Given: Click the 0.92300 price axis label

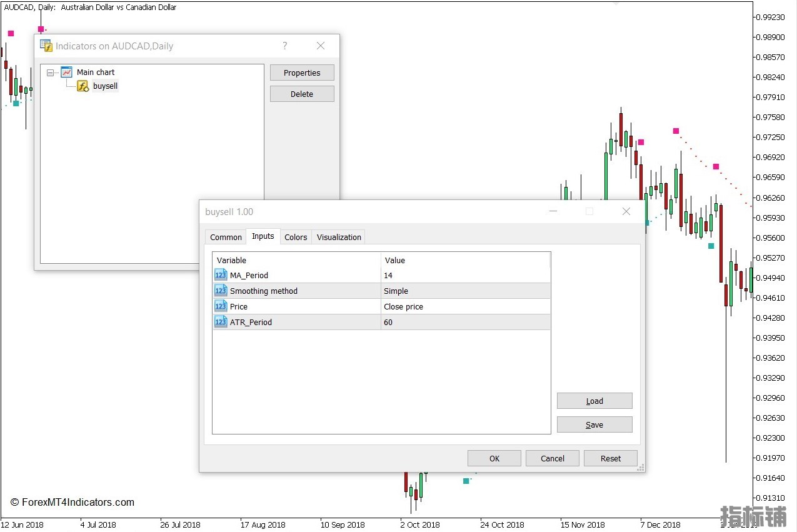Looking at the screenshot, I should click(769, 438).
